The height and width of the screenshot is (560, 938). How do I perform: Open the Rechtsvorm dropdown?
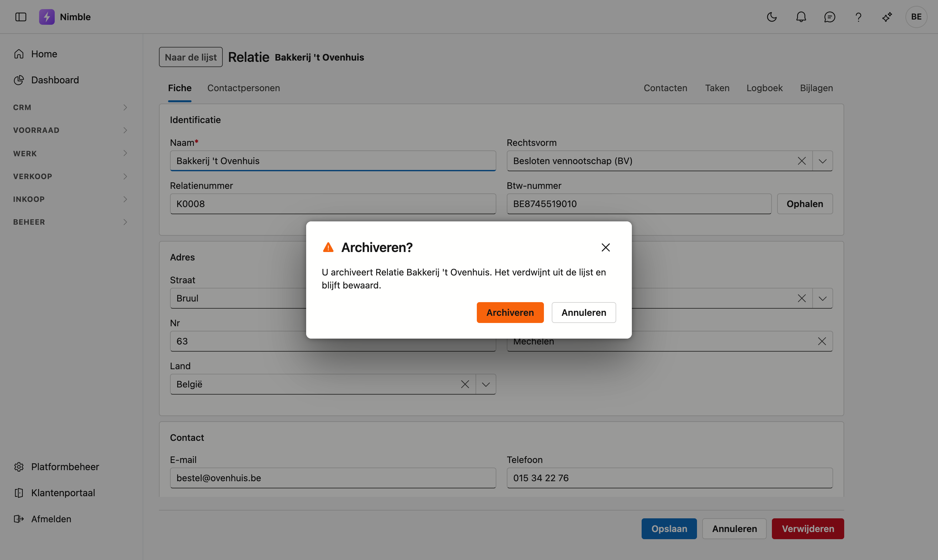(x=823, y=161)
